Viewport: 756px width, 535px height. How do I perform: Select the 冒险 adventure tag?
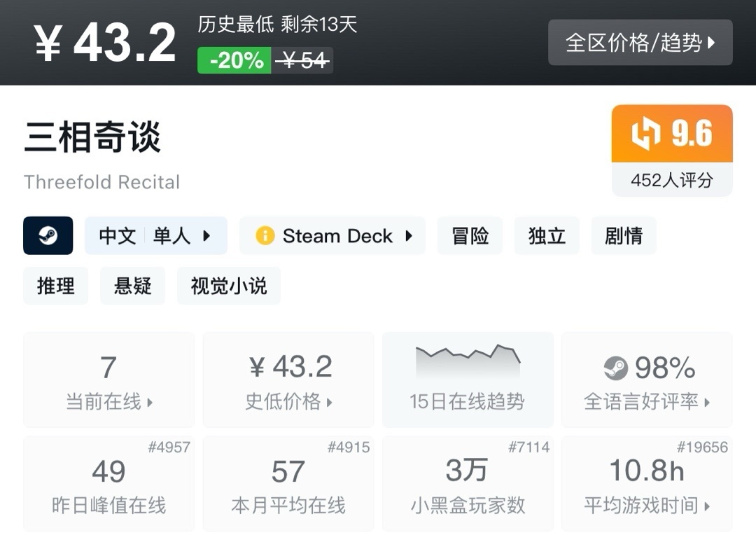[x=470, y=236]
